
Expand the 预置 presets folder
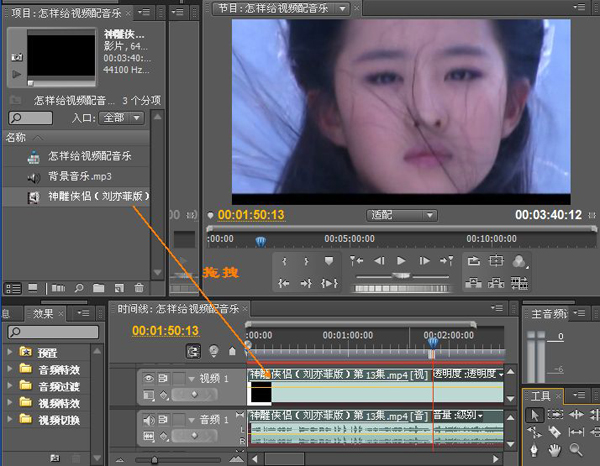pos(10,352)
